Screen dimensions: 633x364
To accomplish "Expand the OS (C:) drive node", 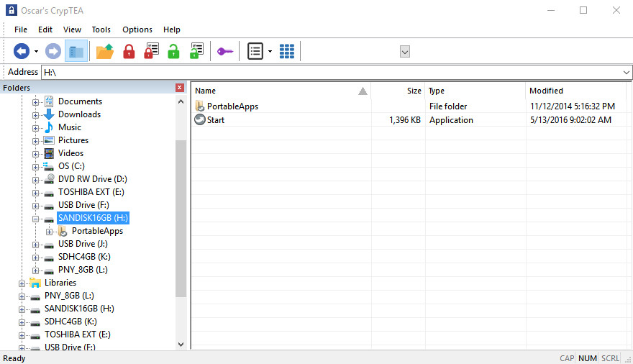I will tap(35, 167).
